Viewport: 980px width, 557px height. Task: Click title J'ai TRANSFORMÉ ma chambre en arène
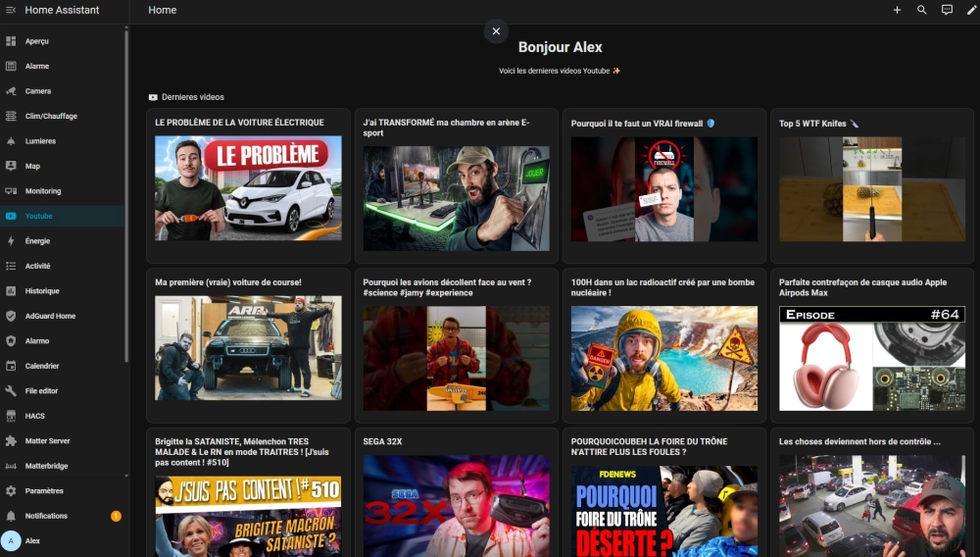(446, 127)
